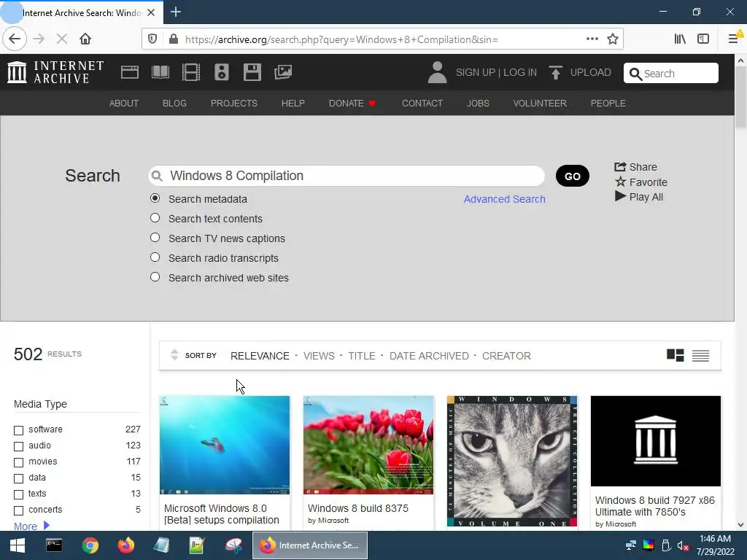
Task: Open the Software floppy disk icon
Action: pyautogui.click(x=252, y=72)
